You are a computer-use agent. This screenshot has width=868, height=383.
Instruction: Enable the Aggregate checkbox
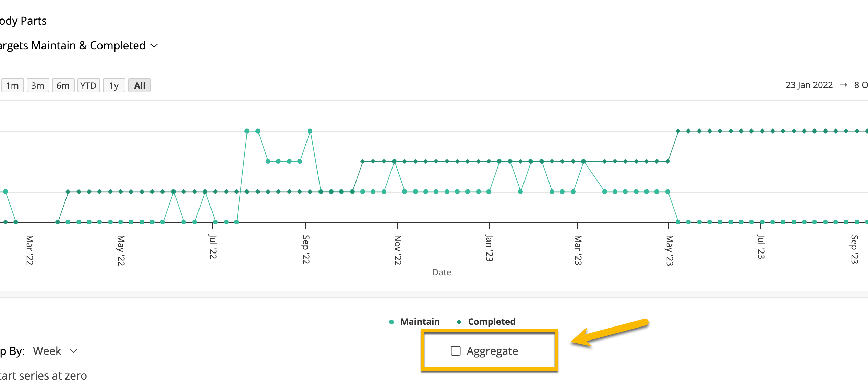pos(456,351)
